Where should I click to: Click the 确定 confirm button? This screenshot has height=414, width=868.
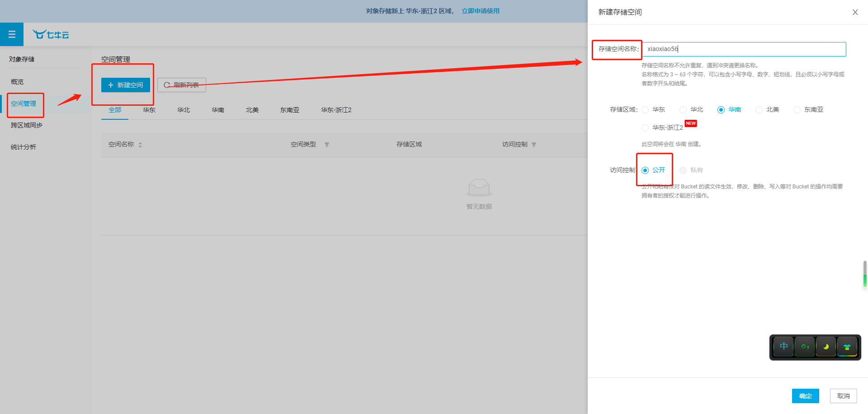tap(806, 396)
